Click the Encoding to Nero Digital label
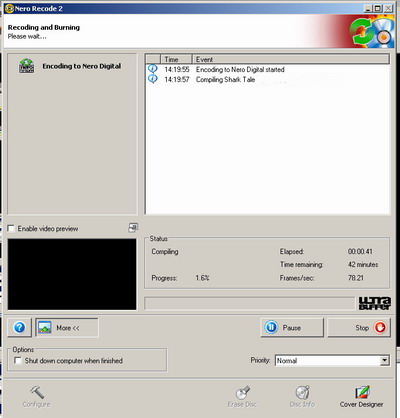Screen dimensions: 400x418 click(82, 66)
